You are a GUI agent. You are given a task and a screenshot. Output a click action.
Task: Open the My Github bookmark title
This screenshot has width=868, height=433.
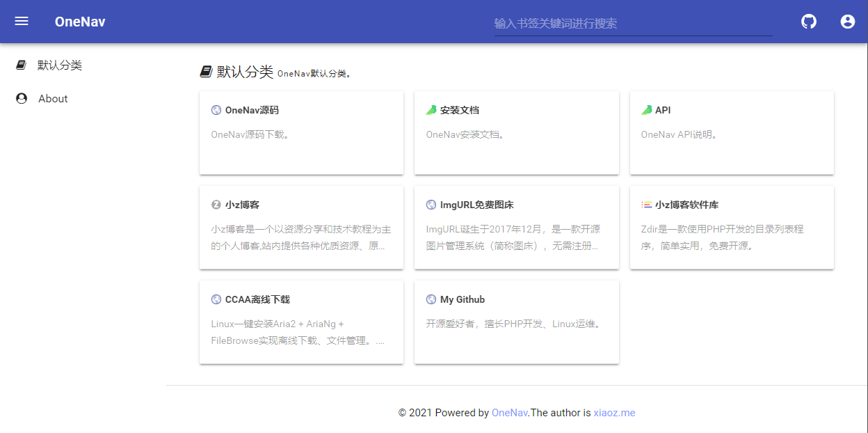[x=463, y=299]
